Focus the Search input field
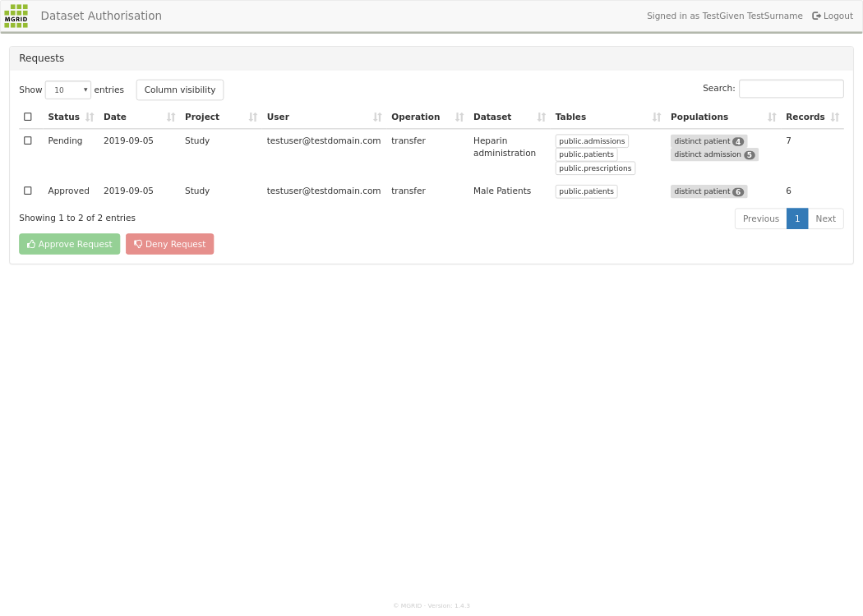This screenshot has width=863, height=616. (x=791, y=89)
